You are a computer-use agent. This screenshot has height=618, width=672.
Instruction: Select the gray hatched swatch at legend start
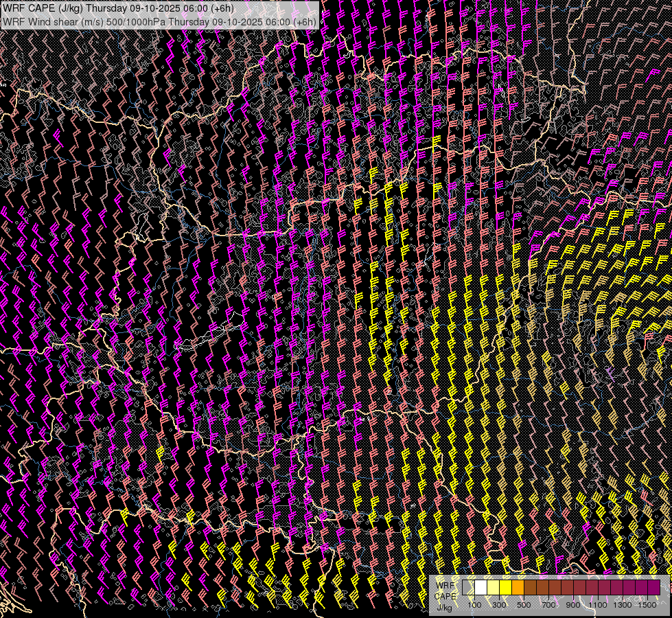468,587
